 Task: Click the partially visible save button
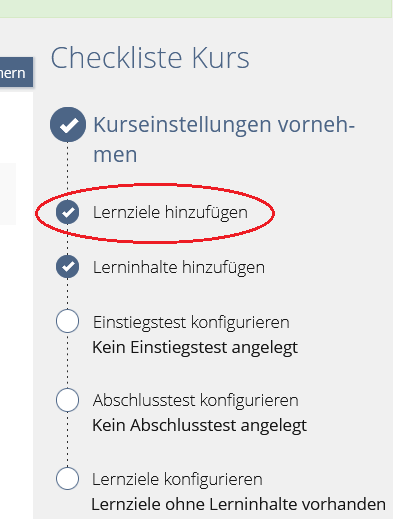point(16,72)
